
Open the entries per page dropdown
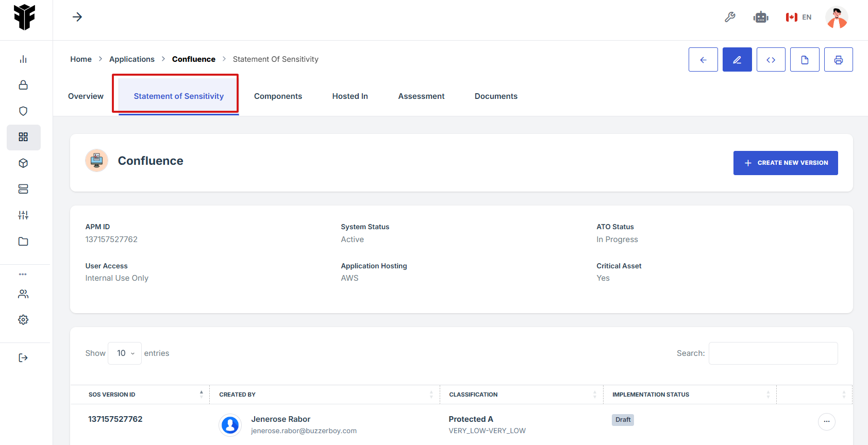(x=125, y=353)
